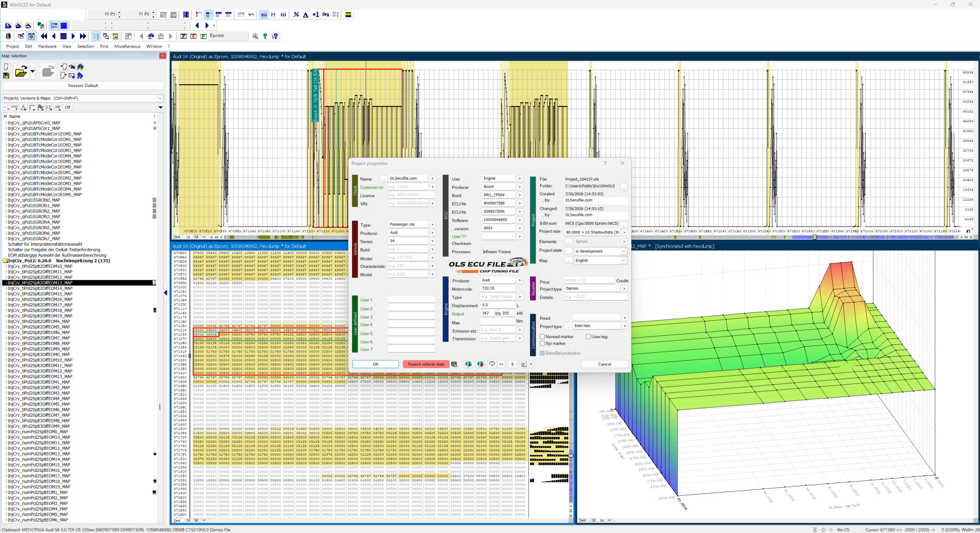Jump to first map double-left arrow

44,36
